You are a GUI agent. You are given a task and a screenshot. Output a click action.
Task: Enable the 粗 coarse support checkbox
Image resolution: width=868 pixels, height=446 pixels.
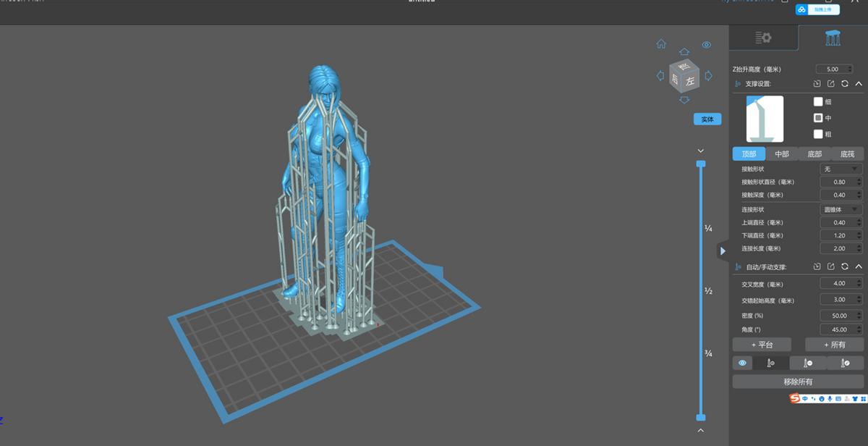click(x=817, y=135)
